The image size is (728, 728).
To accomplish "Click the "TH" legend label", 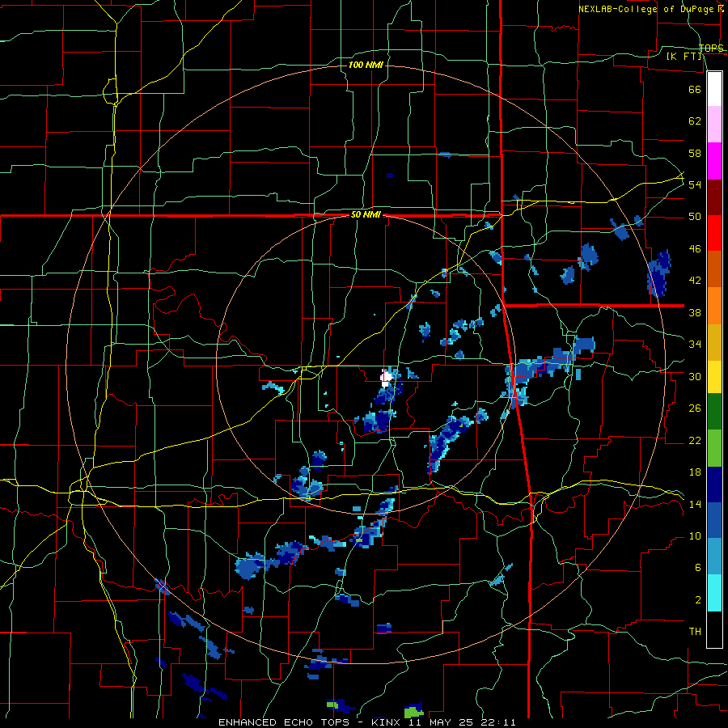I will [695, 632].
